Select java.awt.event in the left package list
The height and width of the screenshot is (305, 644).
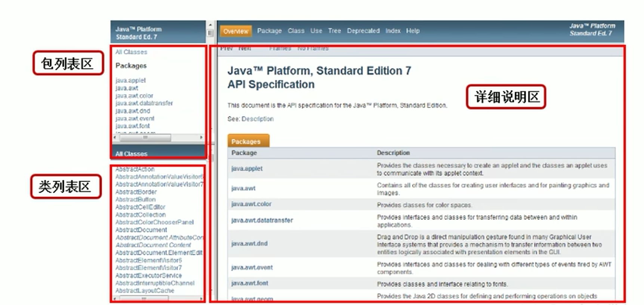tap(135, 118)
